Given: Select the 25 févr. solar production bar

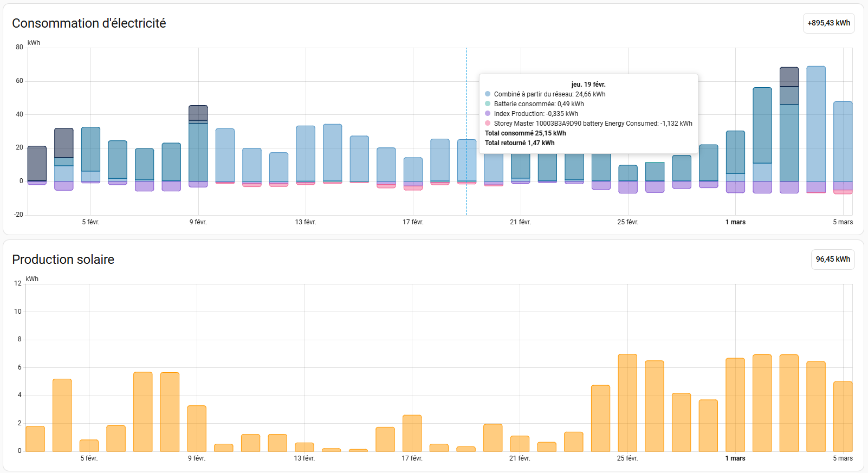Looking at the screenshot, I should point(627,403).
